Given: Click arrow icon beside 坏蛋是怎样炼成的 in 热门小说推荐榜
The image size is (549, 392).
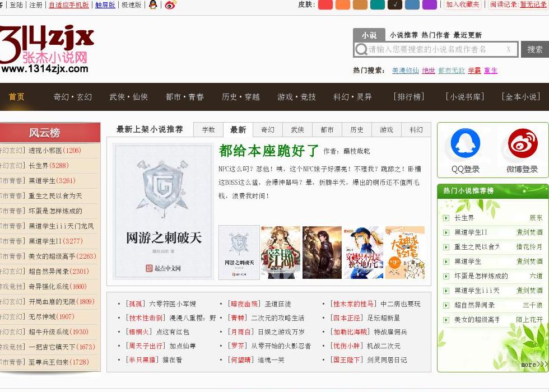Looking at the screenshot, I should click(x=446, y=276).
